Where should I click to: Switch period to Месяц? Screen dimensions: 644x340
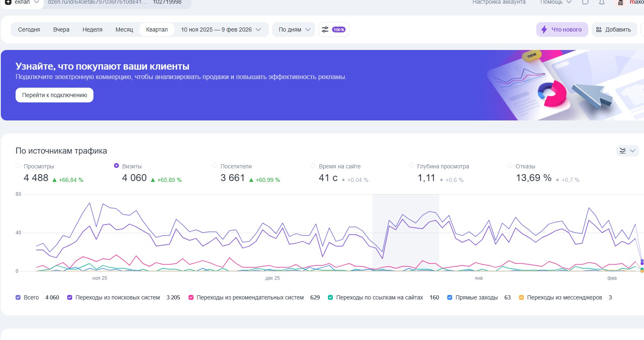pos(124,29)
